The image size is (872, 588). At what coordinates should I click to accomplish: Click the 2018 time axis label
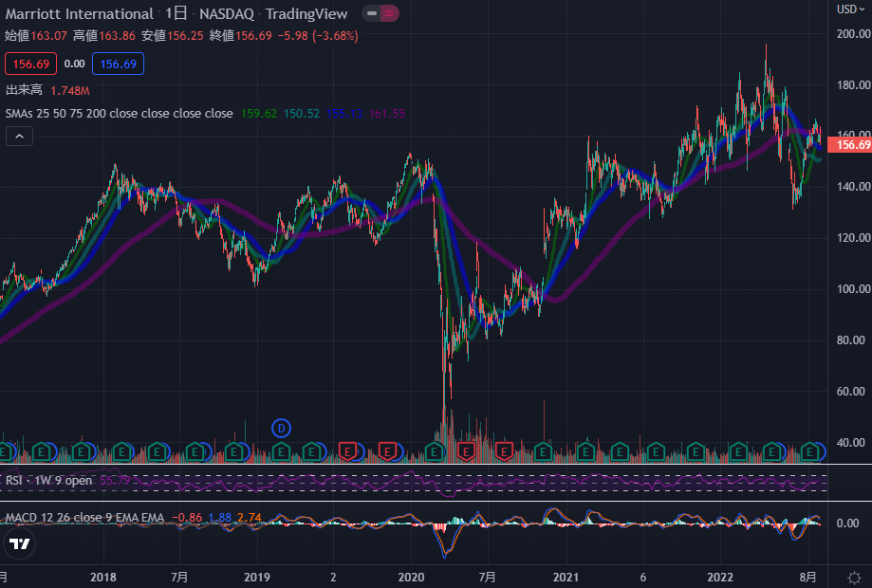pyautogui.click(x=103, y=578)
